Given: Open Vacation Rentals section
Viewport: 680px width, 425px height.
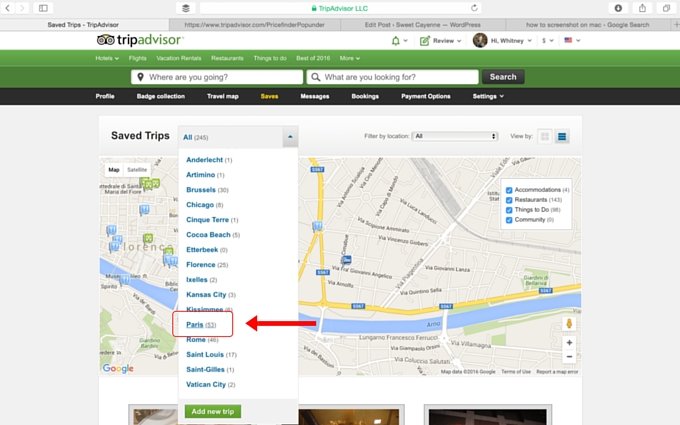Looking at the screenshot, I should pyautogui.click(x=179, y=58).
